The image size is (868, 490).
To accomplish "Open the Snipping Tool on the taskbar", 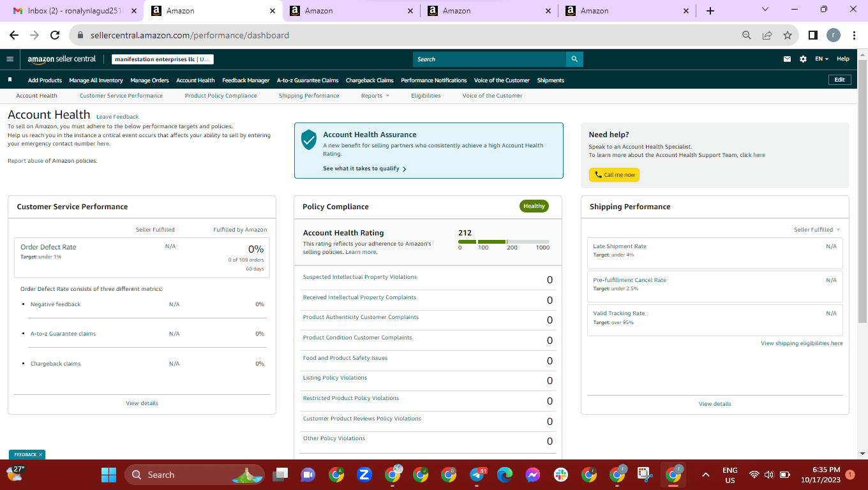I will tap(645, 475).
